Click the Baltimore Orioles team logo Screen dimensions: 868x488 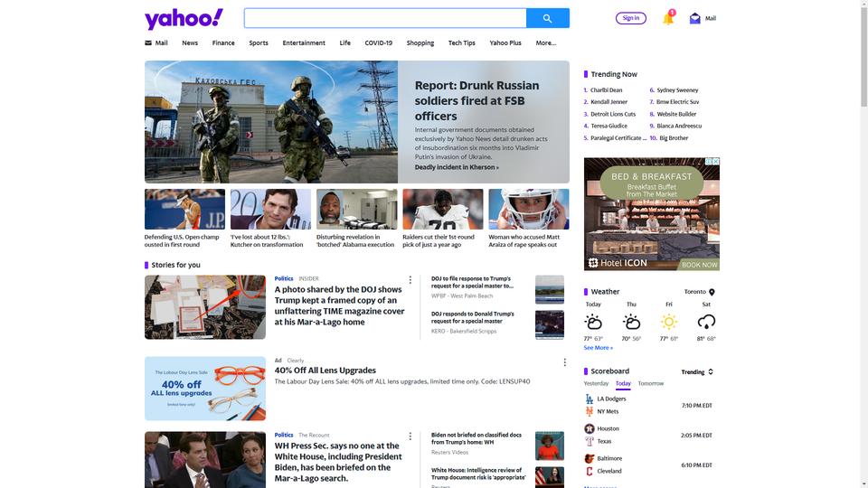589,459
